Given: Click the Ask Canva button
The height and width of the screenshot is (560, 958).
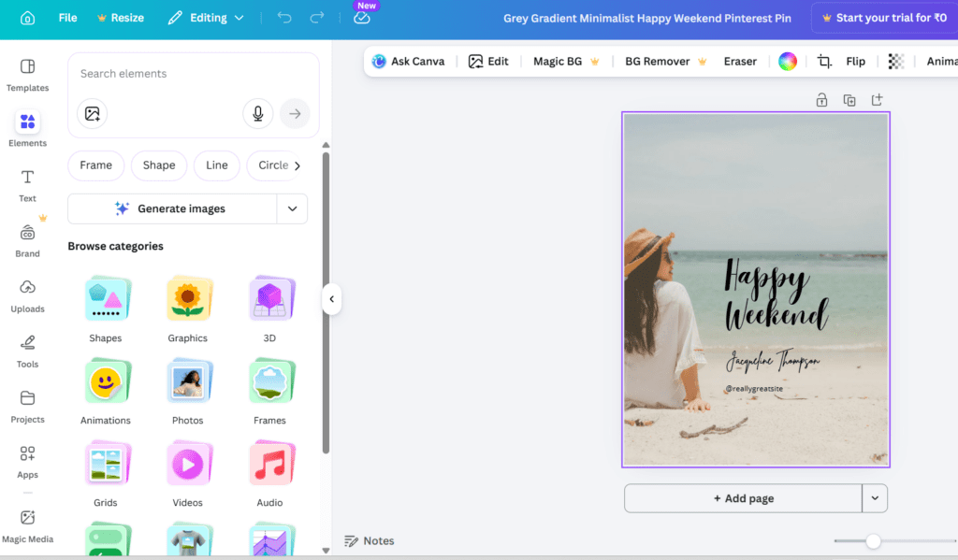Looking at the screenshot, I should (x=408, y=61).
